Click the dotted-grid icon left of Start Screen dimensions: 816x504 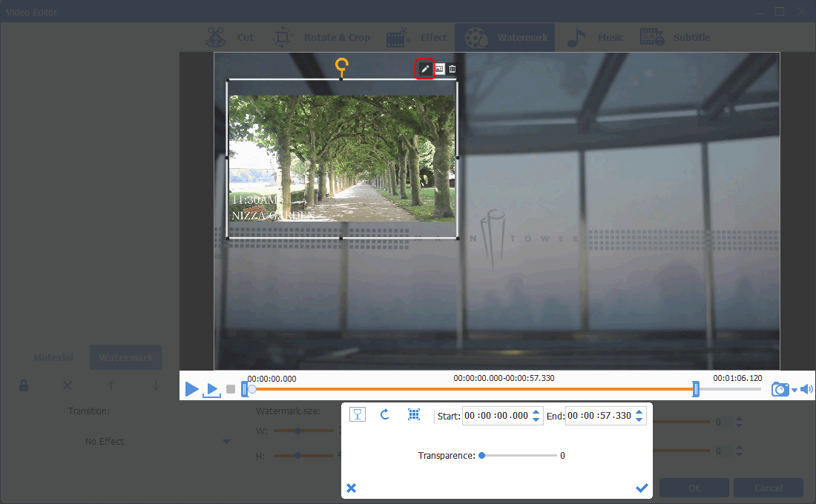tap(414, 415)
